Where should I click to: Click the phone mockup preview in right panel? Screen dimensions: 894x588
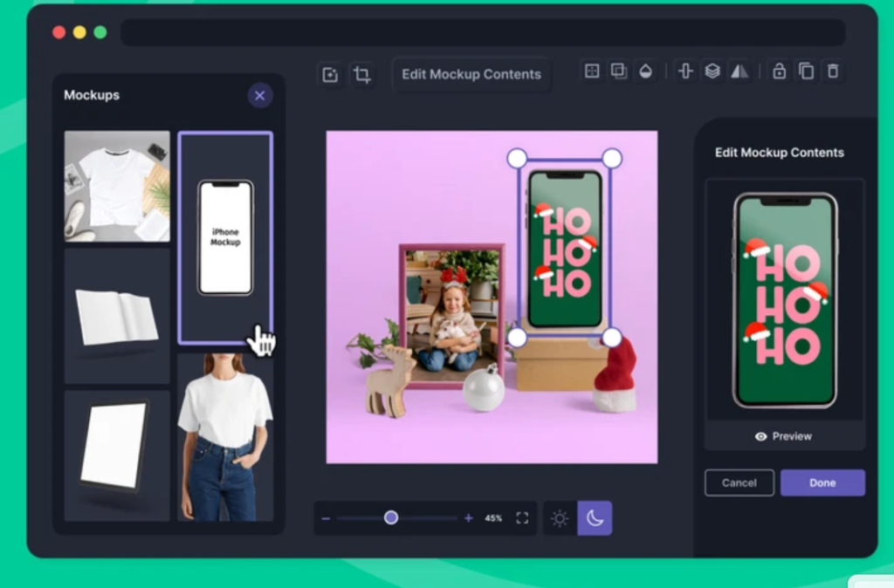(785, 300)
